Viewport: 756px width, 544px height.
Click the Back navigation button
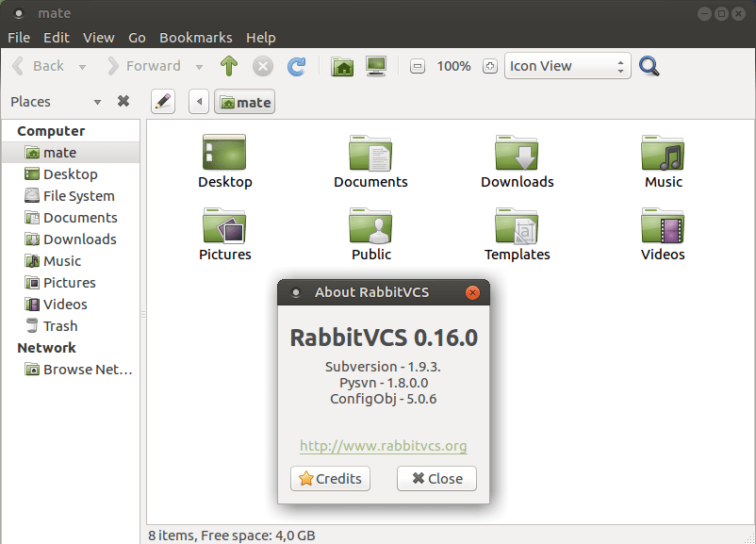[40, 66]
